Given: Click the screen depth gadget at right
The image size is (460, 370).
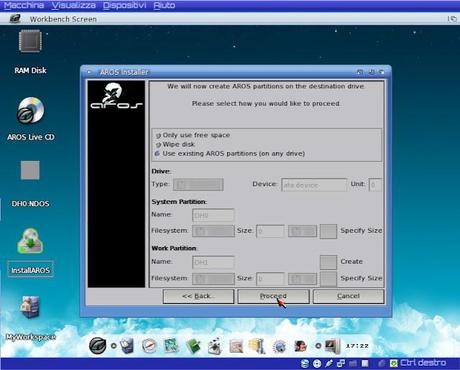Looking at the screenshot, I should click(x=452, y=19).
